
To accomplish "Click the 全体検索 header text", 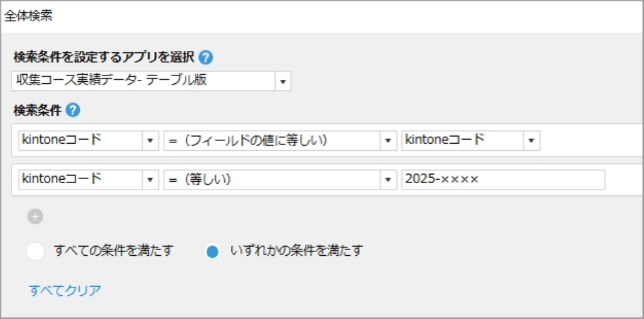I will [x=28, y=17].
